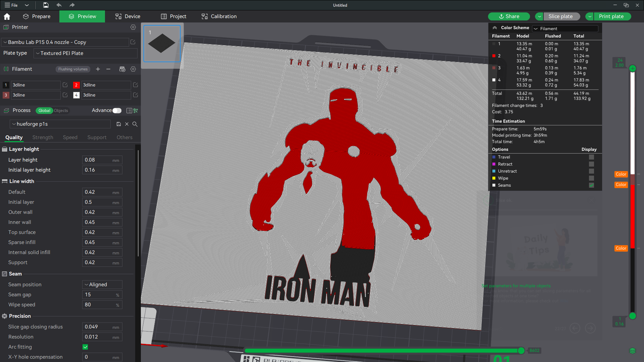Click the bottom layer slider handle

point(633,316)
